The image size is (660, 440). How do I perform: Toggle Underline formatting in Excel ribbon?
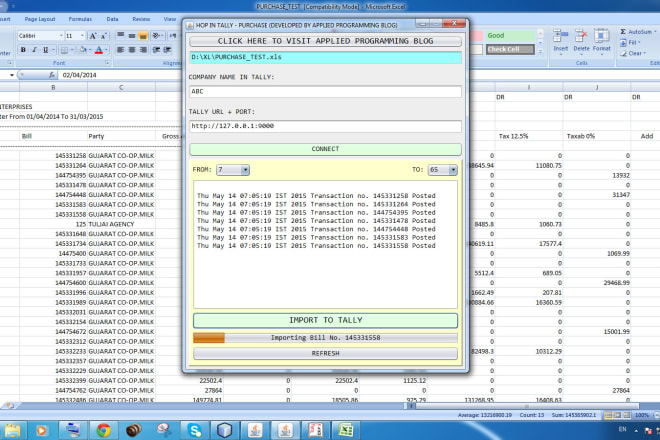pos(45,50)
